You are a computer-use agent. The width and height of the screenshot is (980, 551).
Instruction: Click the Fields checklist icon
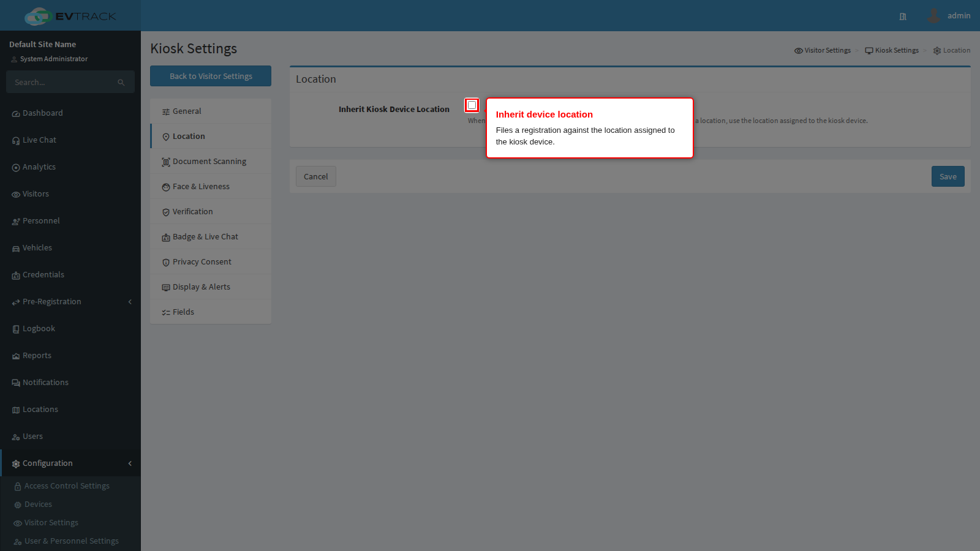coord(166,313)
